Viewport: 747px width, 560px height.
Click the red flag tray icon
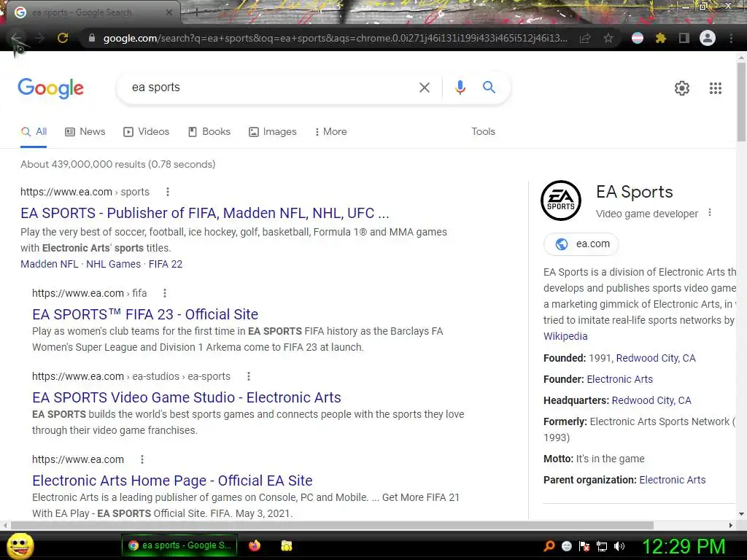[584, 546]
